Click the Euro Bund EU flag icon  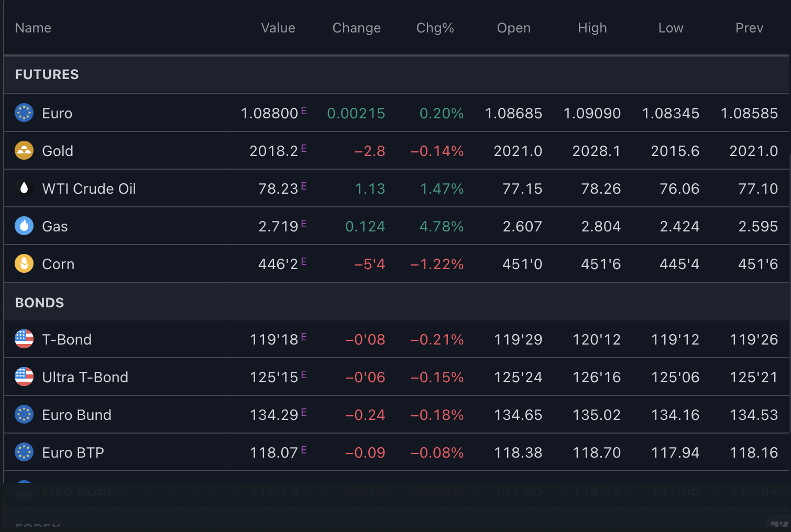pyautogui.click(x=24, y=414)
